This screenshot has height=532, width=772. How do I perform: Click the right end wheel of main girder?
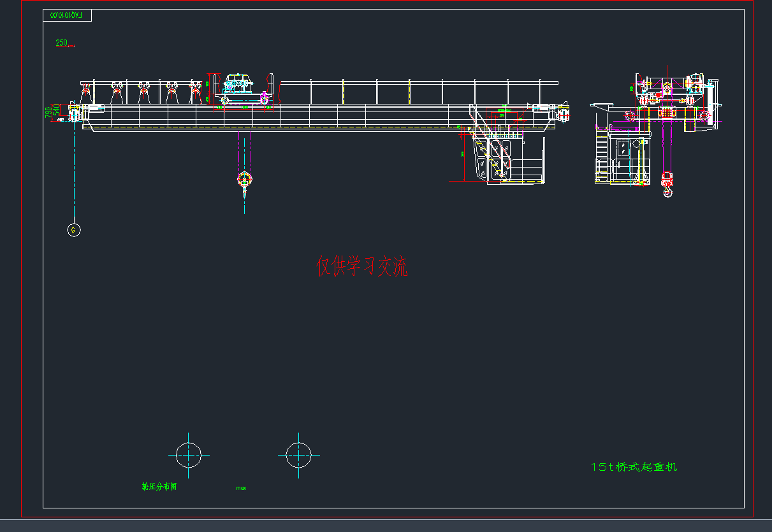pyautogui.click(x=563, y=114)
